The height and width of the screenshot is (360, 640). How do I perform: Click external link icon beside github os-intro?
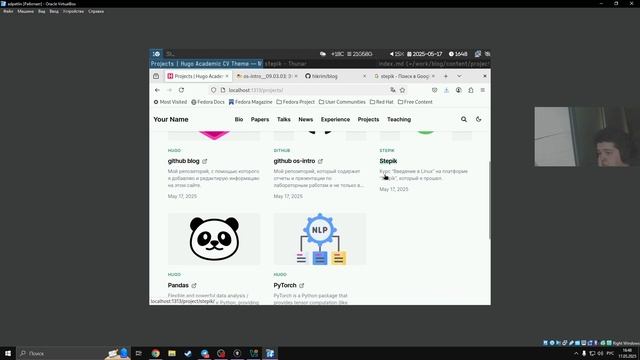point(320,161)
